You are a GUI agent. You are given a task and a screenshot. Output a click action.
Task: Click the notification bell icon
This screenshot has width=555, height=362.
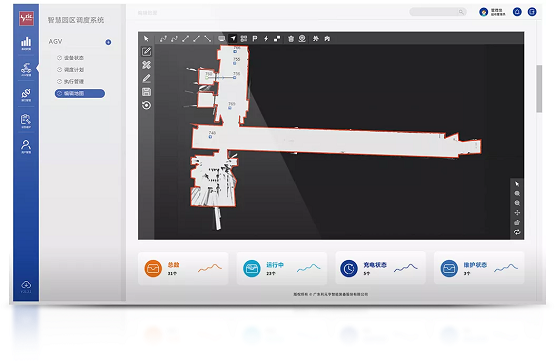click(x=517, y=12)
